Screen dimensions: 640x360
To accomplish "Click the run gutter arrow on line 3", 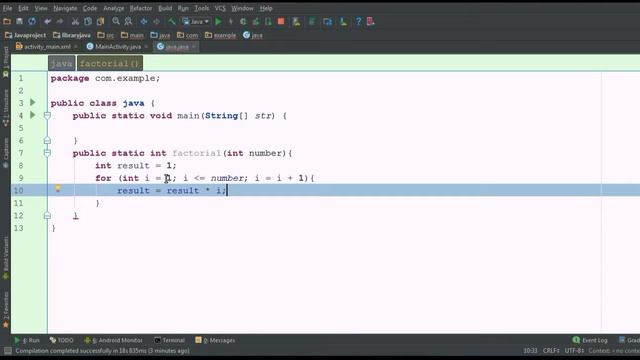I will pyautogui.click(x=33, y=102).
